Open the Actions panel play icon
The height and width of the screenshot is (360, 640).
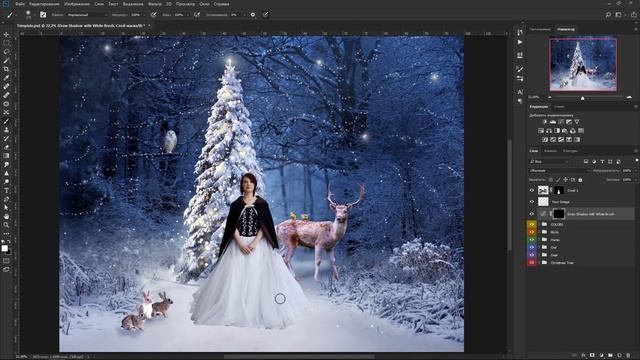[x=520, y=42]
